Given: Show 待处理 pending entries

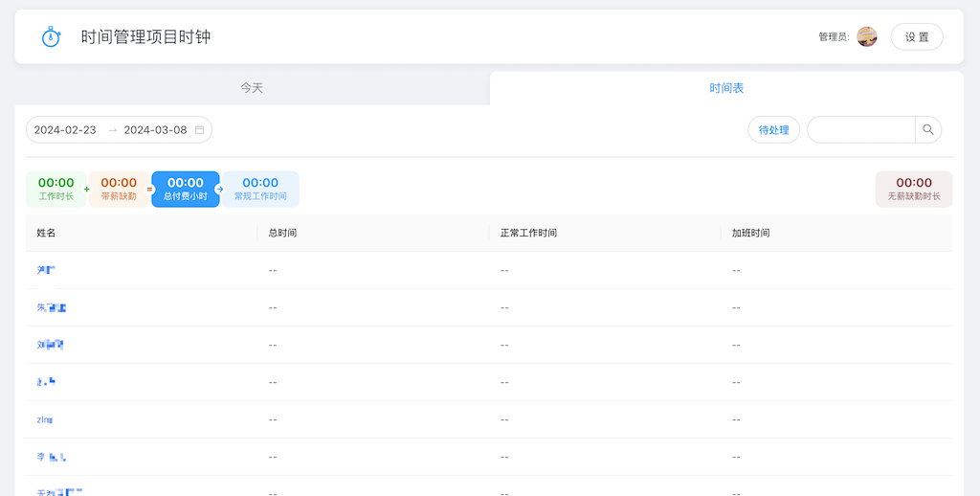Looking at the screenshot, I should click(773, 130).
